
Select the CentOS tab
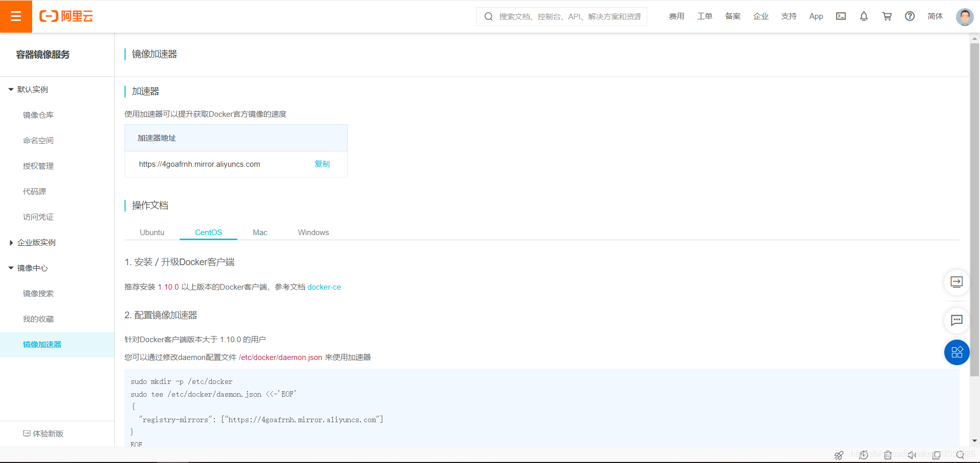coord(208,232)
